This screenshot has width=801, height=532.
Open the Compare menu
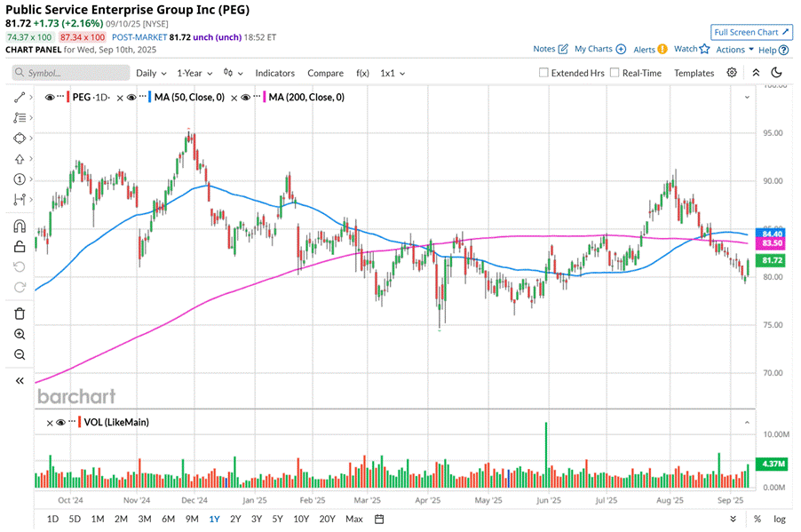(x=325, y=73)
